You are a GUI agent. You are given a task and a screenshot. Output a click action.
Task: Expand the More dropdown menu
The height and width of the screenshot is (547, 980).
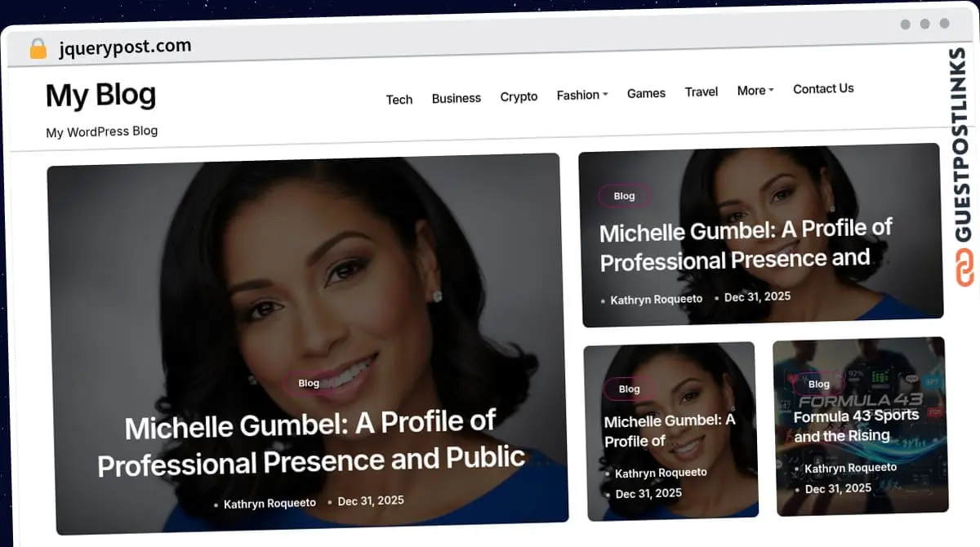pyautogui.click(x=754, y=91)
